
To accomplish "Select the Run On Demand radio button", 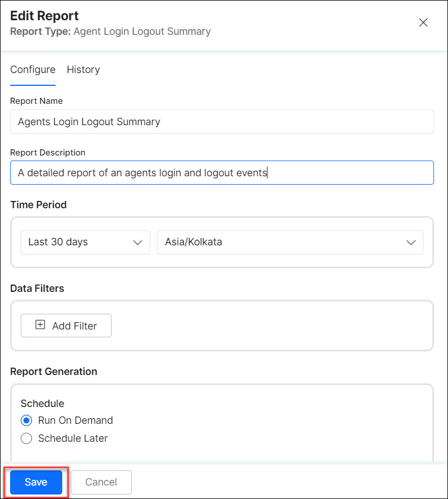I will pyautogui.click(x=25, y=420).
